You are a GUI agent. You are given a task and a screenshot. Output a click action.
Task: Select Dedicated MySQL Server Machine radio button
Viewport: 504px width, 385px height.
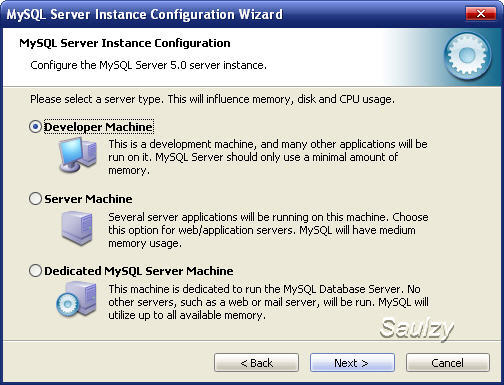click(35, 271)
